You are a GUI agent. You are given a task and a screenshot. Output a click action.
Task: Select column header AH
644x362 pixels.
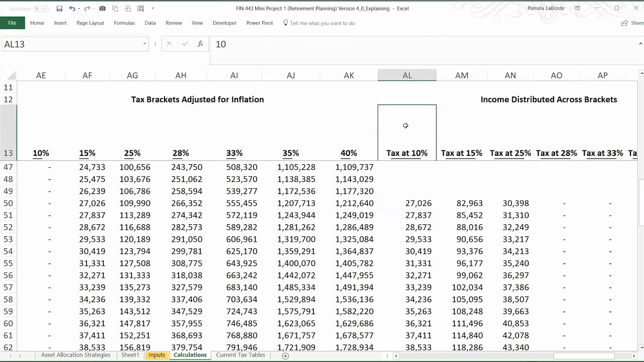pos(181,75)
